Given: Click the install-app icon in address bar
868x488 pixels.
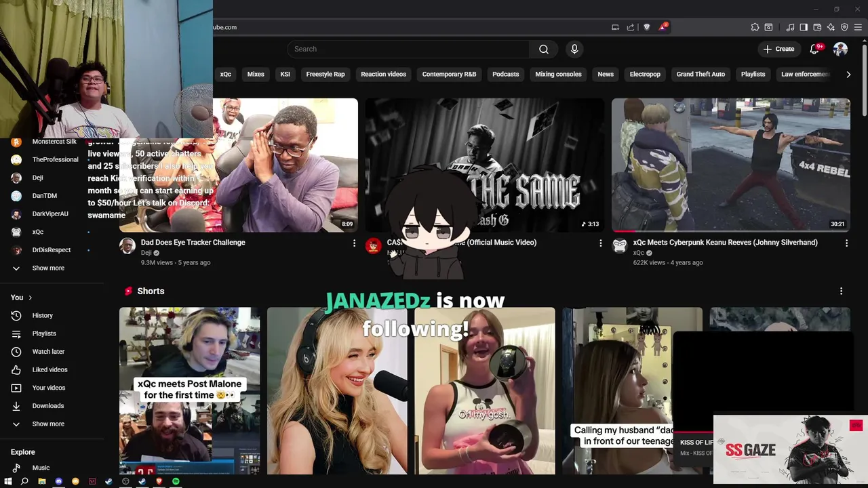Looking at the screenshot, I should click(x=615, y=27).
